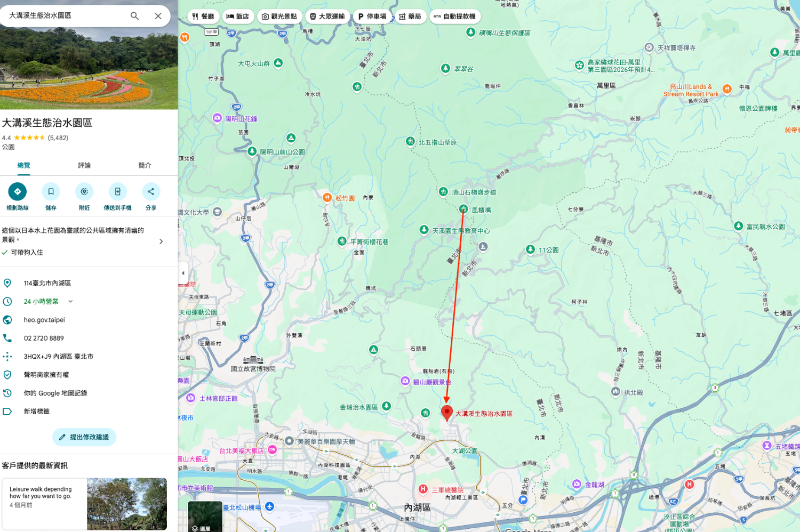Click the 天溪園生態教育中心 marker
The width and height of the screenshot is (800, 532).
pos(424,230)
